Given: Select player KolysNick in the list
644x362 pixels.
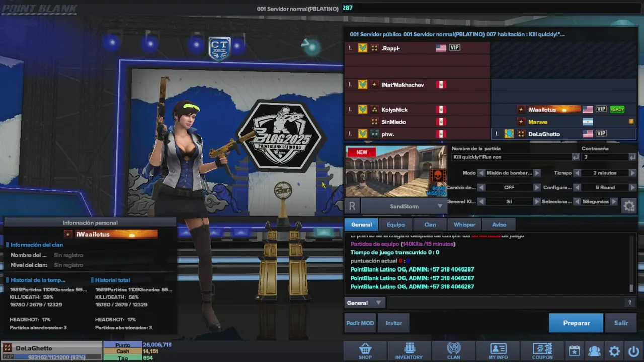Looking at the screenshot, I should coord(417,109).
